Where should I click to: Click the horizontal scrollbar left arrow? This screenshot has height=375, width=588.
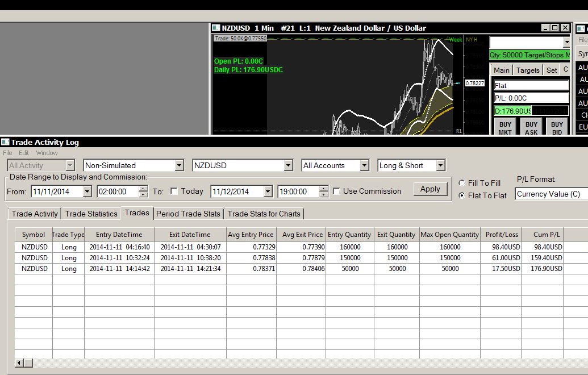19,363
